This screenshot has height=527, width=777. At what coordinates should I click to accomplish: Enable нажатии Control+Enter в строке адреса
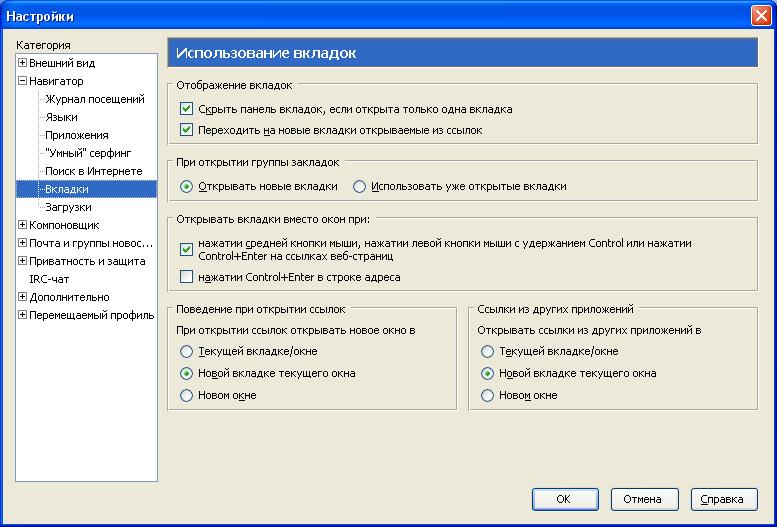(186, 277)
